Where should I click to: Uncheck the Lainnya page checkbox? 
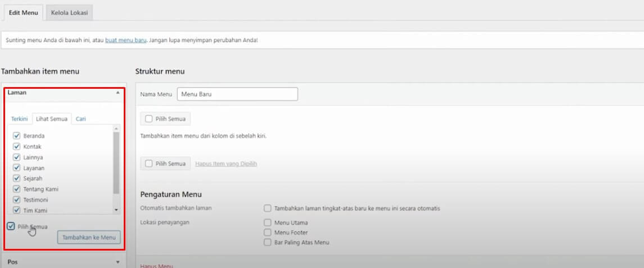click(x=17, y=157)
